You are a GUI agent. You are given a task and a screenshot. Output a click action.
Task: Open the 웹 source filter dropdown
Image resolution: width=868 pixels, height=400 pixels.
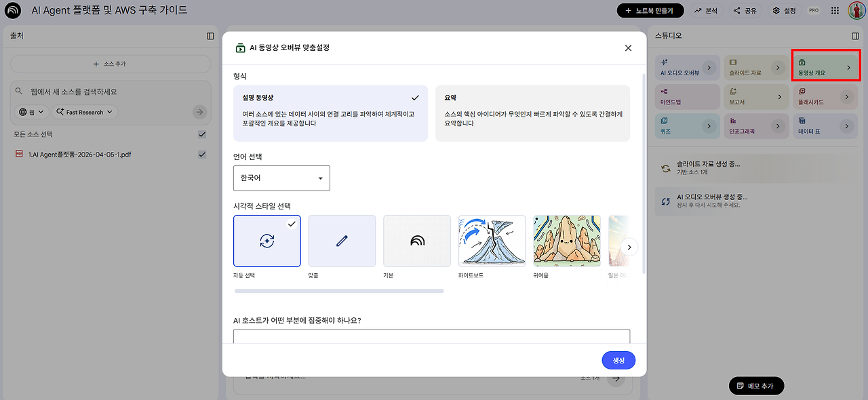(x=31, y=111)
